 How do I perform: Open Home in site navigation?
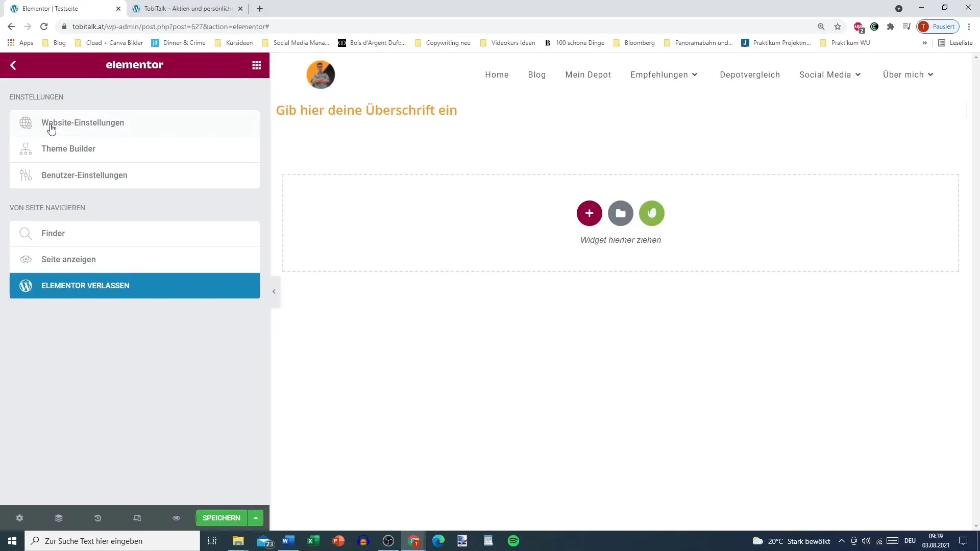pos(497,74)
